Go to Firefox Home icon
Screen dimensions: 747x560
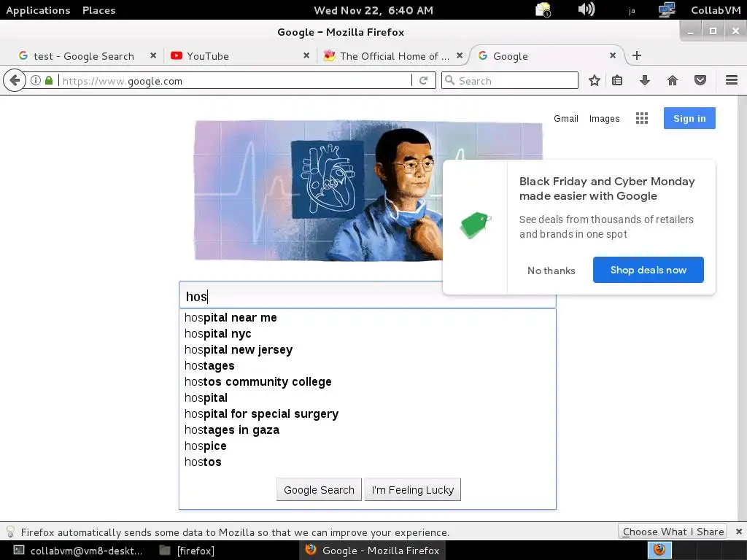click(x=672, y=80)
